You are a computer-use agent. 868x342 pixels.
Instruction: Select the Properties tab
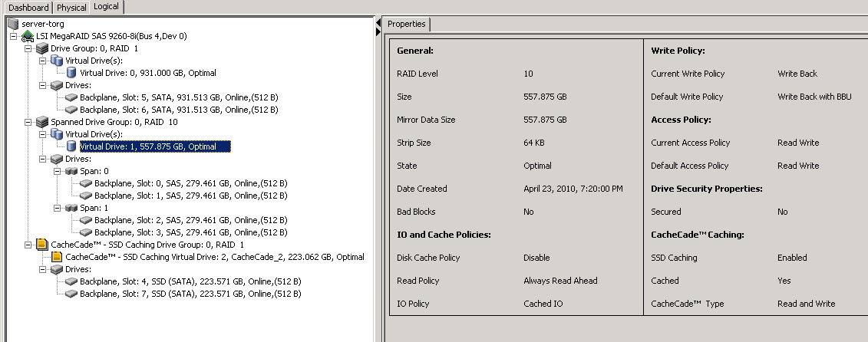[406, 24]
